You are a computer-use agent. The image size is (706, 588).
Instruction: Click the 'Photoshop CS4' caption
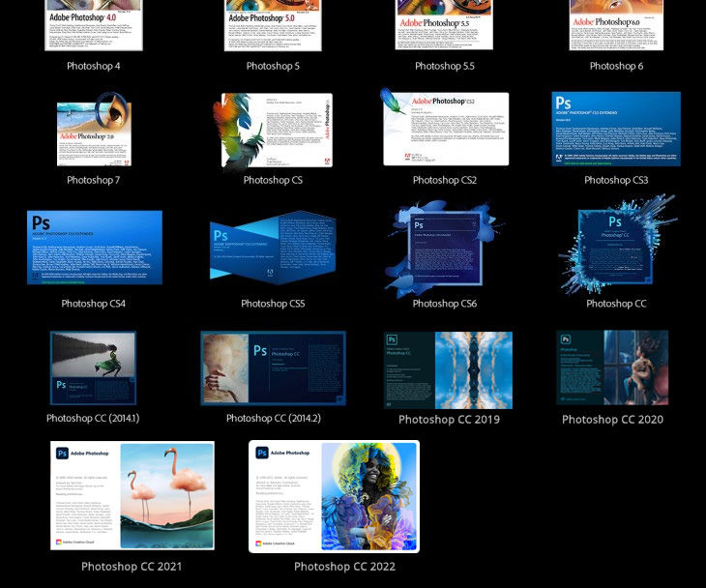tap(94, 304)
